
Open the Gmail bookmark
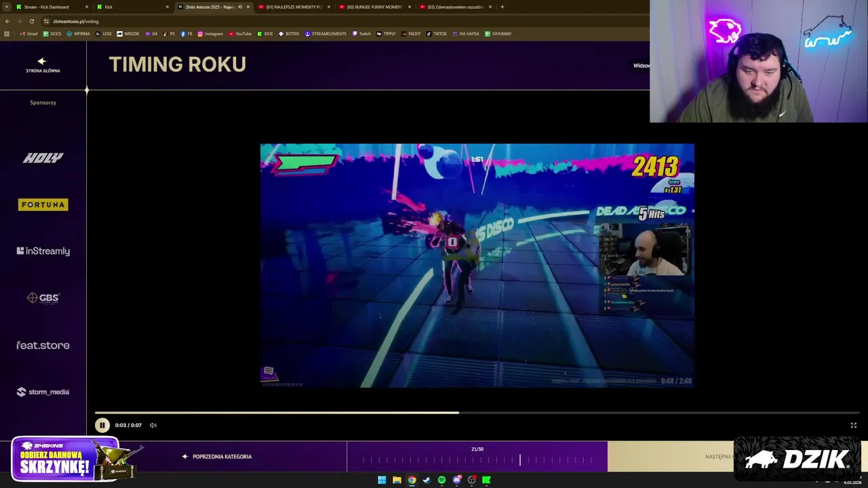pyautogui.click(x=28, y=34)
